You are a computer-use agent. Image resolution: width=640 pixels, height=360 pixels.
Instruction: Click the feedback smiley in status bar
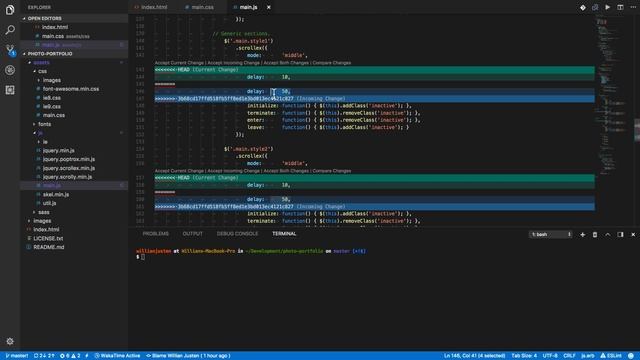pos(631,356)
